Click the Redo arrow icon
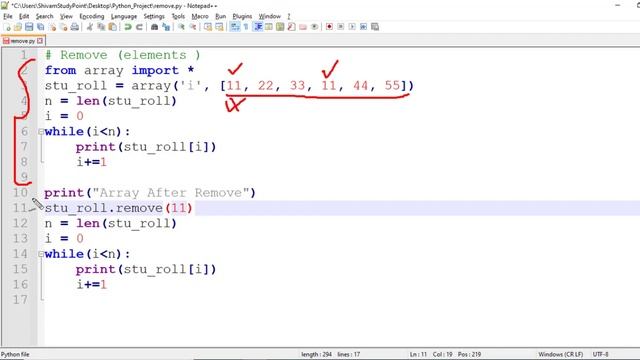640x360 pixels. pos(139,27)
